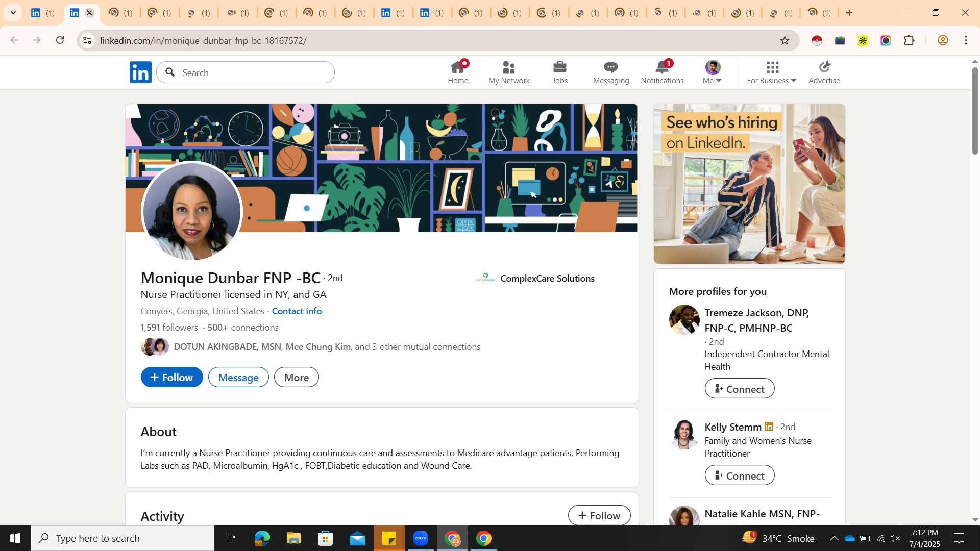Click the browser reload icon
Image resolution: width=980 pixels, height=551 pixels.
(60, 40)
